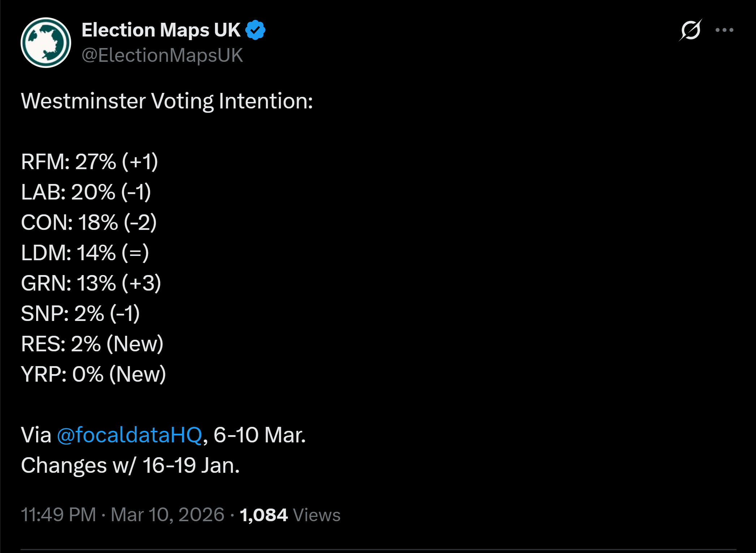The image size is (756, 553).
Task: Click the Westminster Voting Intention heading text
Action: (167, 101)
